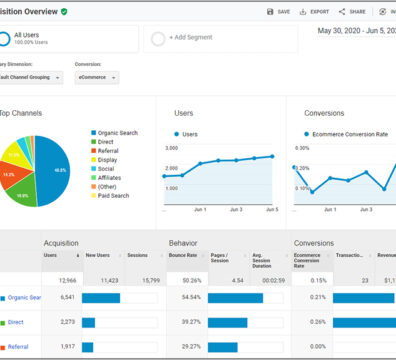
Task: Click the Save icon in the header
Action: click(270, 12)
